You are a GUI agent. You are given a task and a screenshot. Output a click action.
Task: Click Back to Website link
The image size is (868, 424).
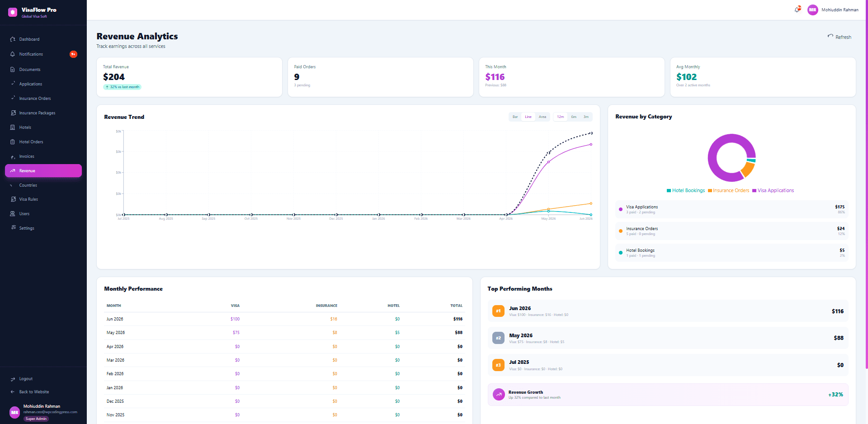tap(34, 392)
